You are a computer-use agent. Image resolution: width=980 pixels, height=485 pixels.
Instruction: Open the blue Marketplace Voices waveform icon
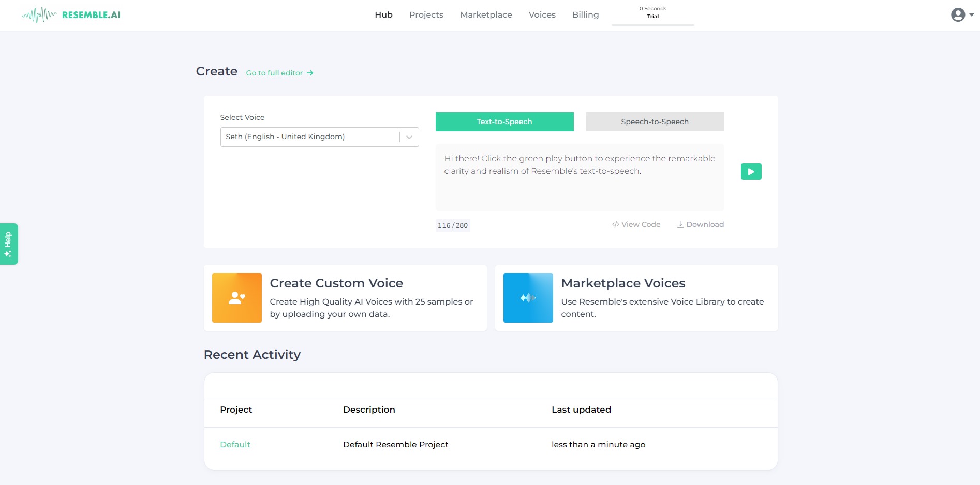click(x=528, y=298)
